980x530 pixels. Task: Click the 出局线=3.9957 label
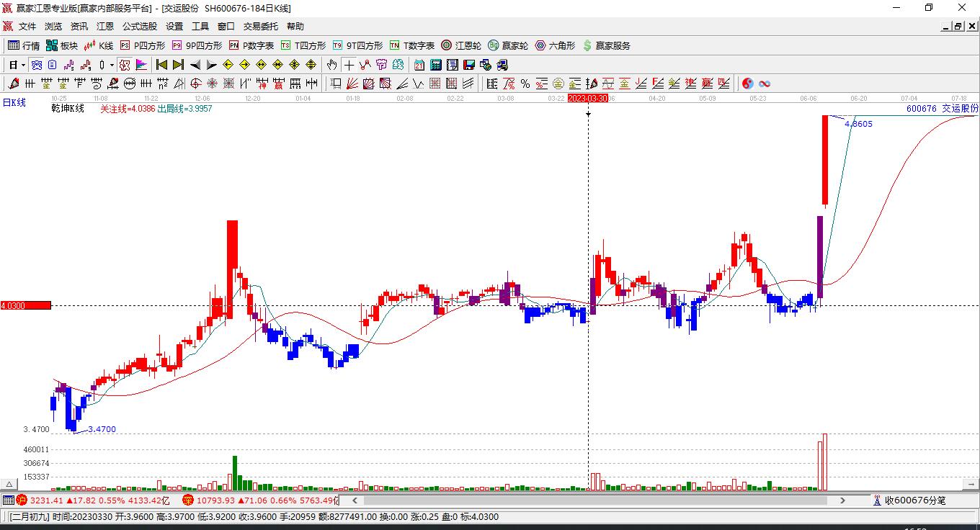click(x=184, y=109)
